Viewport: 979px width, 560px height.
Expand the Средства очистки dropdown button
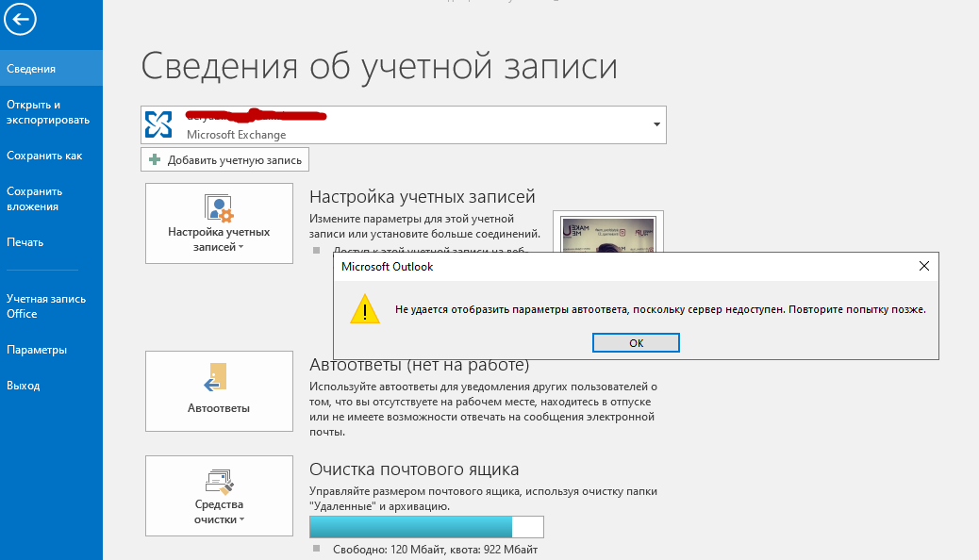point(219,496)
